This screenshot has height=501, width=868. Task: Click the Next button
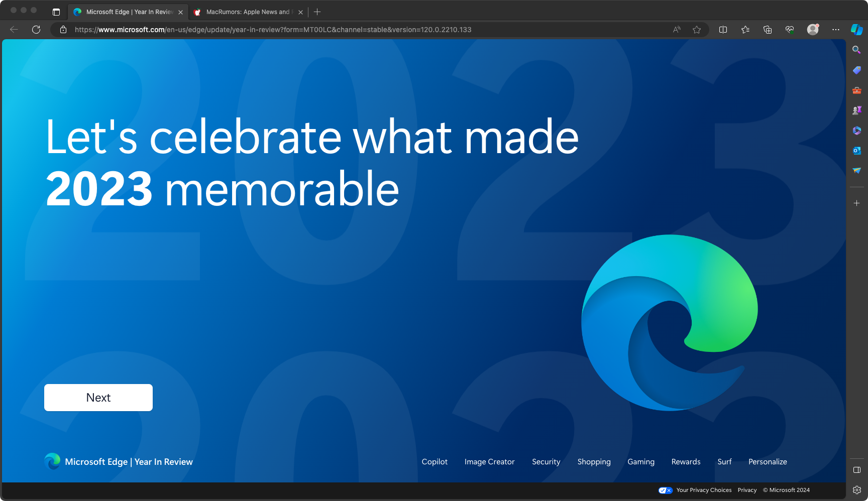[98, 398]
